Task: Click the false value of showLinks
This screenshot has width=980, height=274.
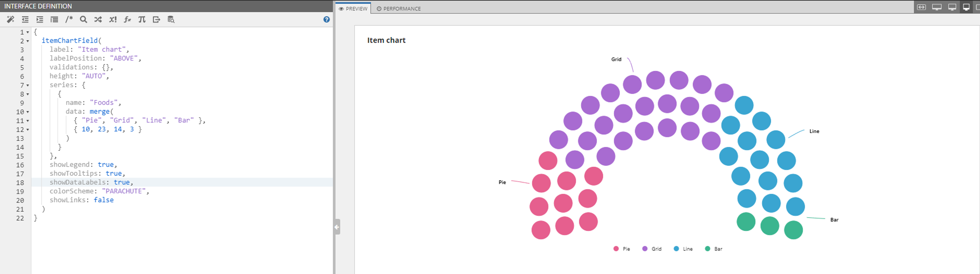Action: click(x=103, y=200)
